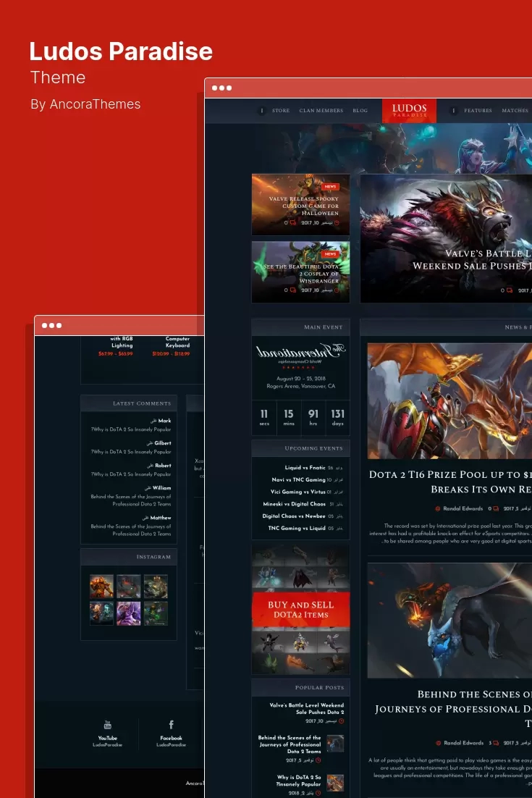Open Behind the Scenes of the Journeys headline
This screenshot has height=798, width=532.
(452, 709)
